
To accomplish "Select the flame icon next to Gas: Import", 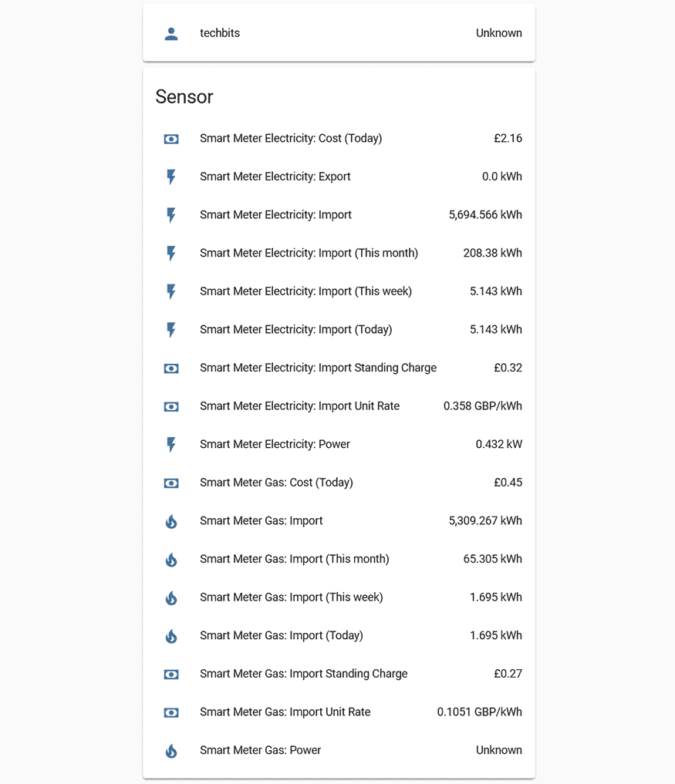I will [x=170, y=521].
